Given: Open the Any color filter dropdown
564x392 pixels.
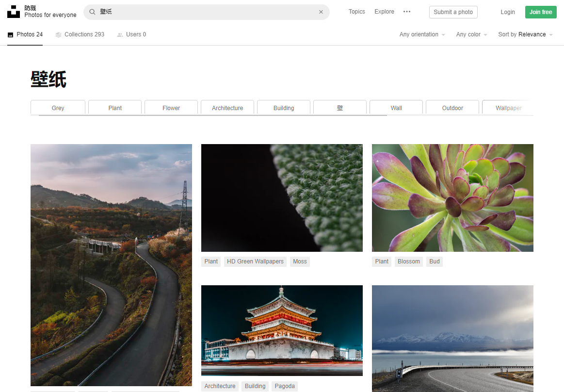Looking at the screenshot, I should click(471, 34).
